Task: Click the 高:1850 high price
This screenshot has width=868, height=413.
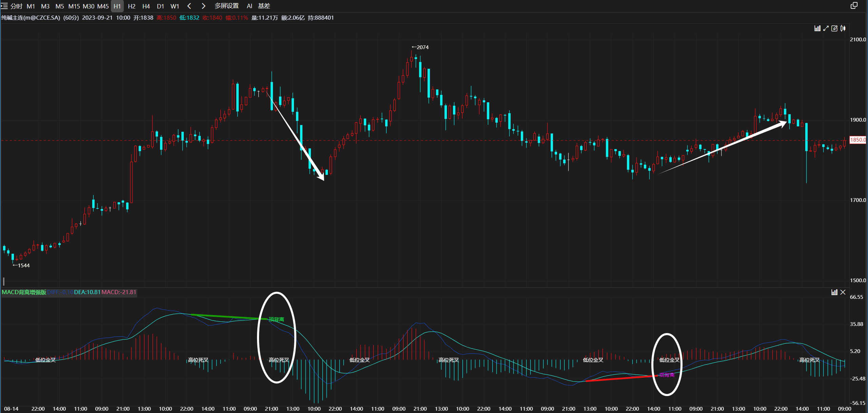Action: 166,18
